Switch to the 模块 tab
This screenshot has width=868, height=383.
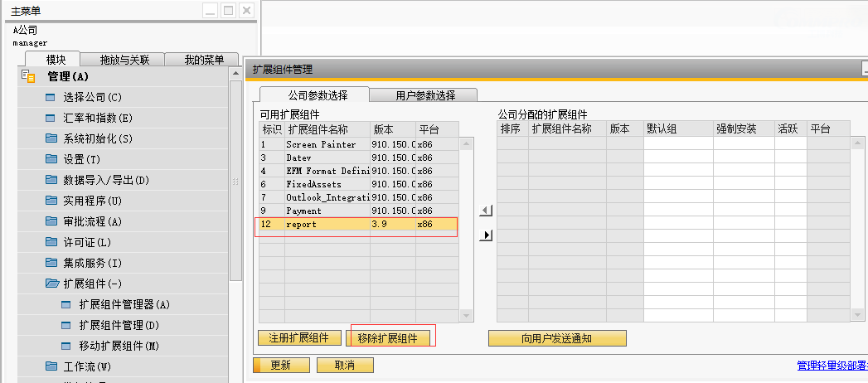click(x=56, y=60)
